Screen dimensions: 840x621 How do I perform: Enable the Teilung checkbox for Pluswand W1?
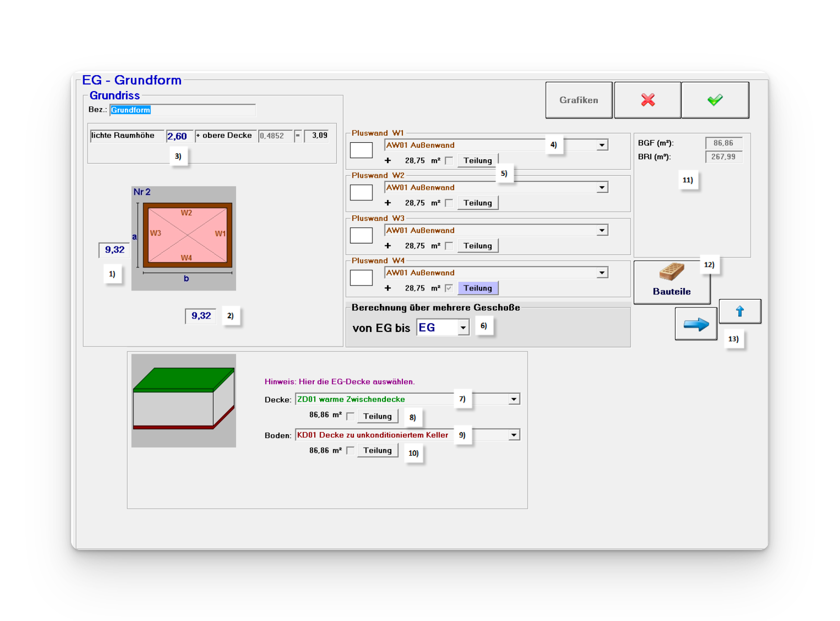coord(449,161)
